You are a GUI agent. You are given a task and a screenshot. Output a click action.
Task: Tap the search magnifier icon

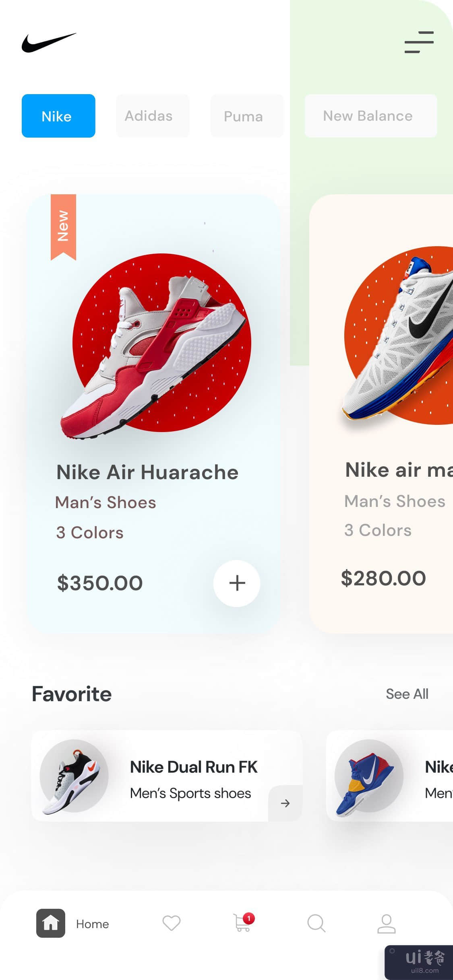point(316,923)
